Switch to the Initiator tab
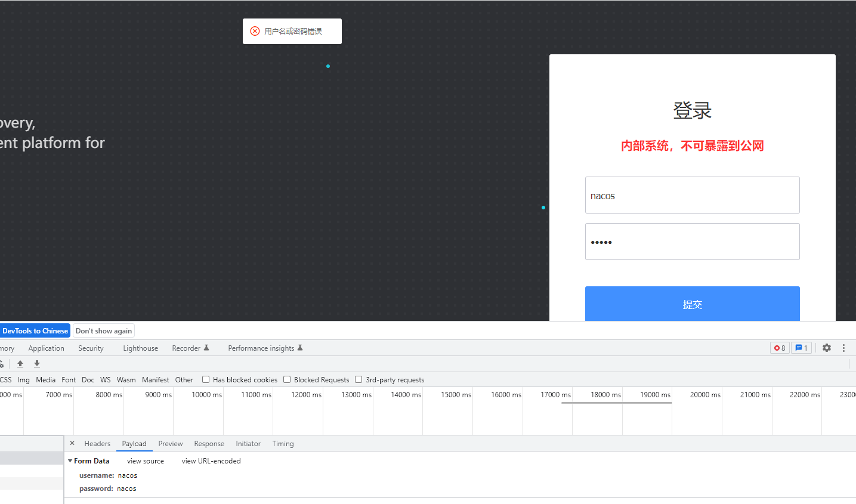The image size is (856, 504). (x=248, y=444)
